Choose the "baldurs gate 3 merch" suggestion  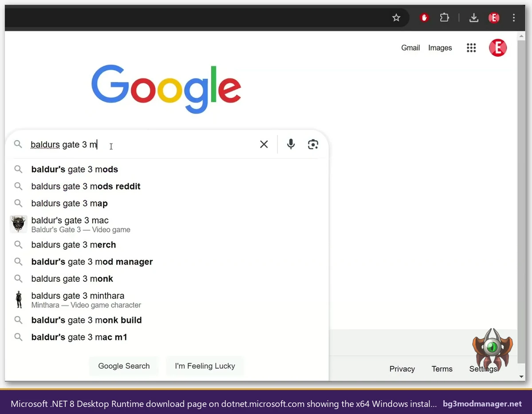tap(167, 245)
